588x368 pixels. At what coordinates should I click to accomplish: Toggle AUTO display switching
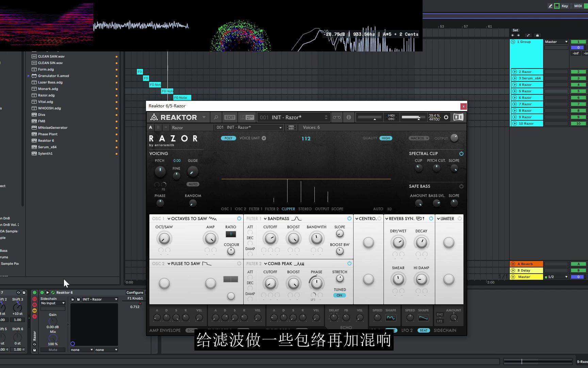click(x=378, y=209)
